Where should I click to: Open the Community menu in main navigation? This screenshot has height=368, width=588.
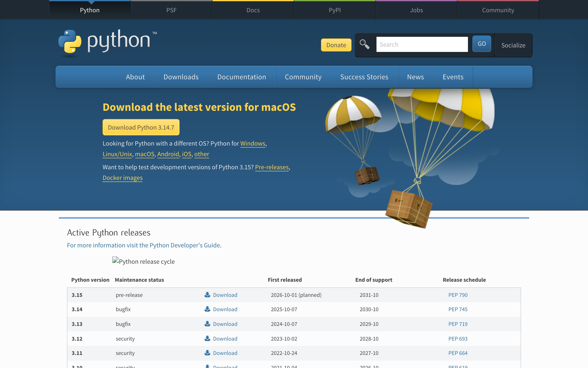tap(303, 77)
